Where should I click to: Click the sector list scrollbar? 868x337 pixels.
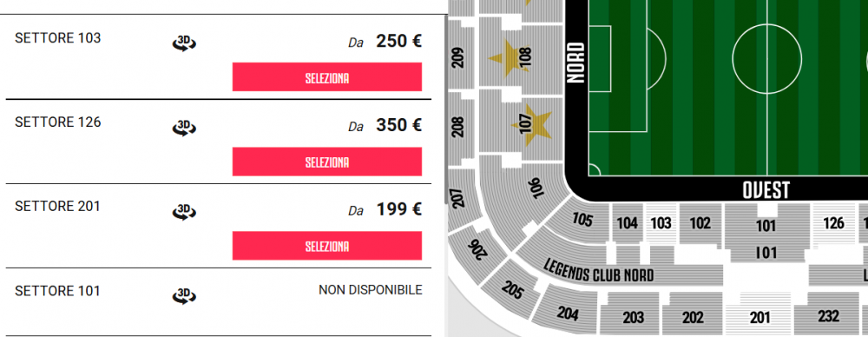pos(445,111)
